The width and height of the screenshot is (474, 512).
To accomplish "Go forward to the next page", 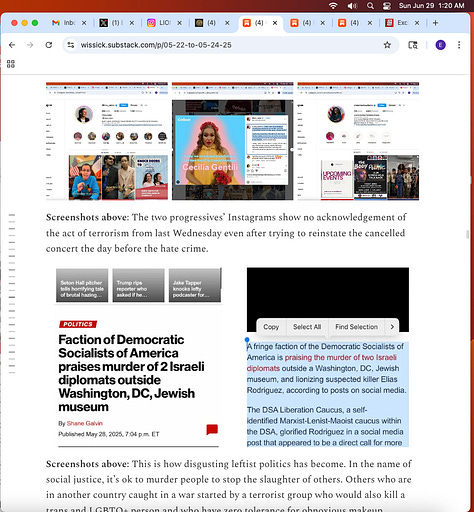I will [x=30, y=45].
